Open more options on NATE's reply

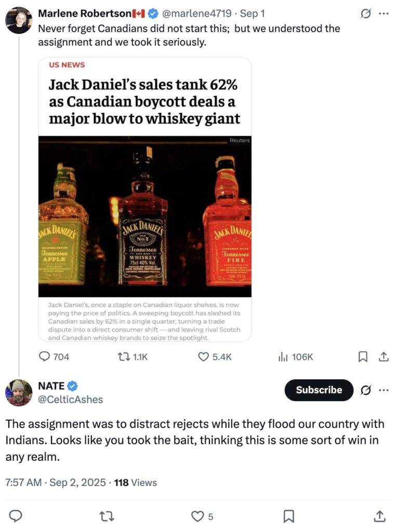point(384,390)
